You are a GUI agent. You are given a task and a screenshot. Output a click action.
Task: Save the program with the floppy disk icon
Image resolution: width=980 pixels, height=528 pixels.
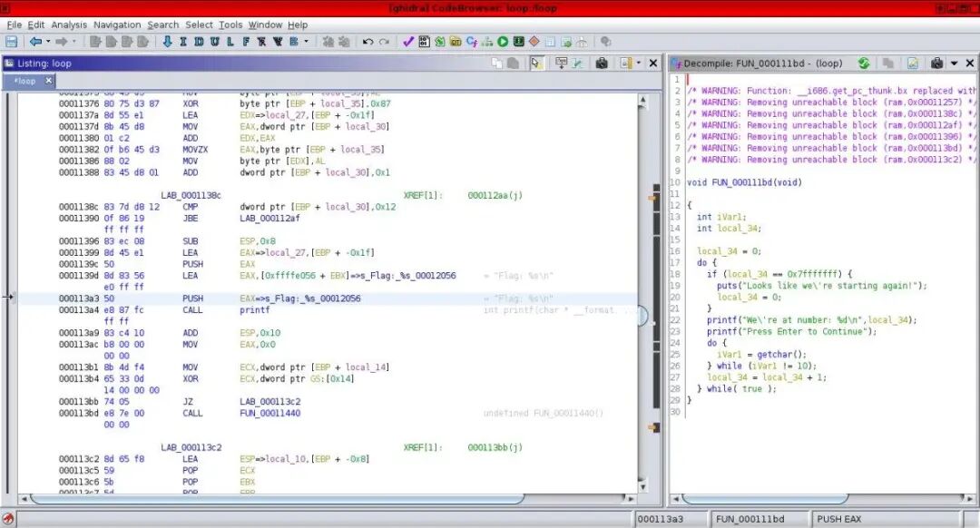11,42
